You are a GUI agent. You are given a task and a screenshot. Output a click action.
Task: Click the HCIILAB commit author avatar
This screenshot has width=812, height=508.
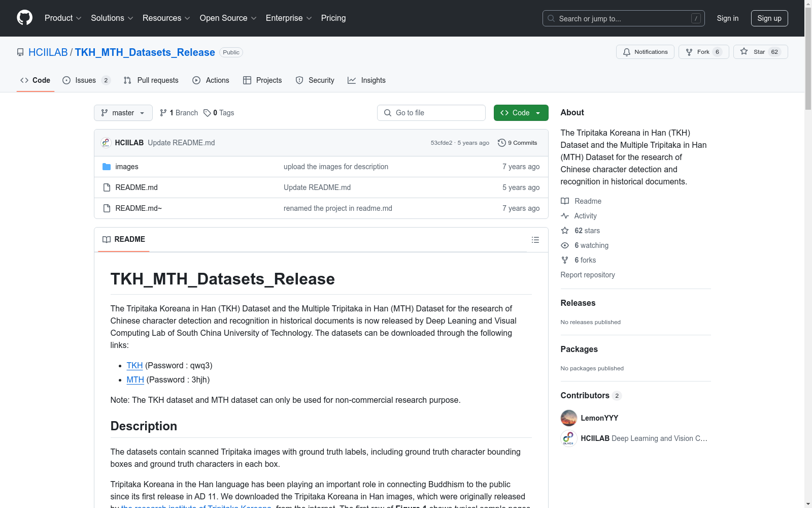pos(106,143)
